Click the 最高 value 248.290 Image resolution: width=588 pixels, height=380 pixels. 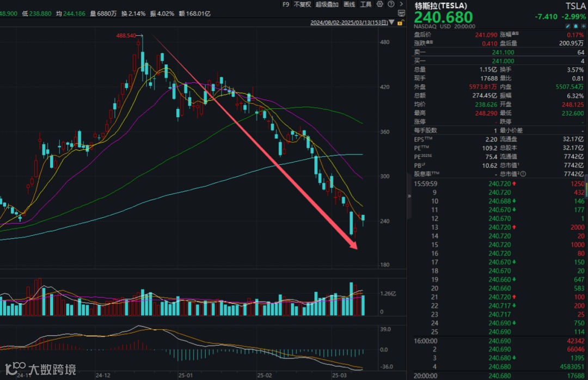tap(486, 113)
